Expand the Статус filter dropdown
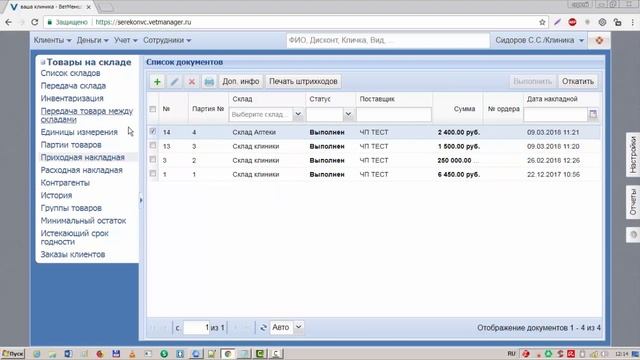Viewport: 640px width, 360px height. (348, 114)
